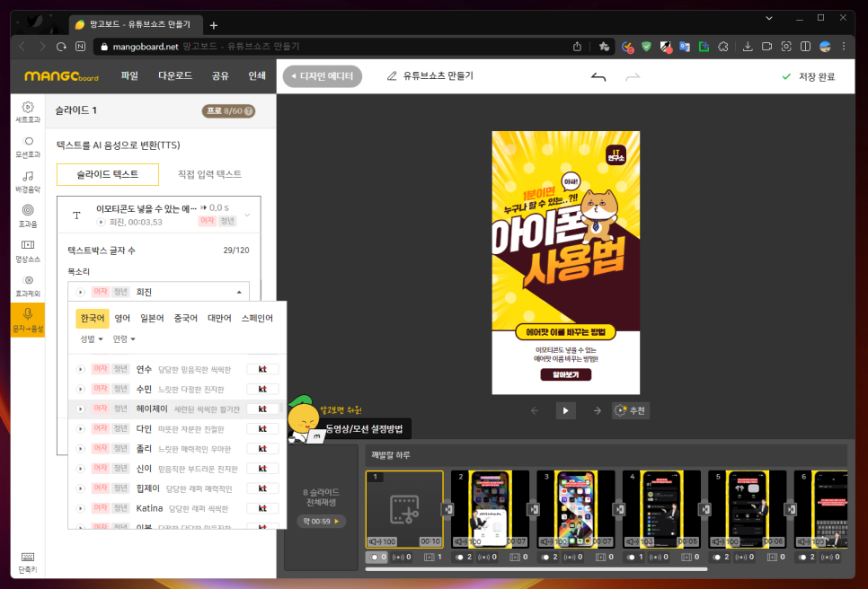Click the redo arrow in editor header

(x=633, y=77)
